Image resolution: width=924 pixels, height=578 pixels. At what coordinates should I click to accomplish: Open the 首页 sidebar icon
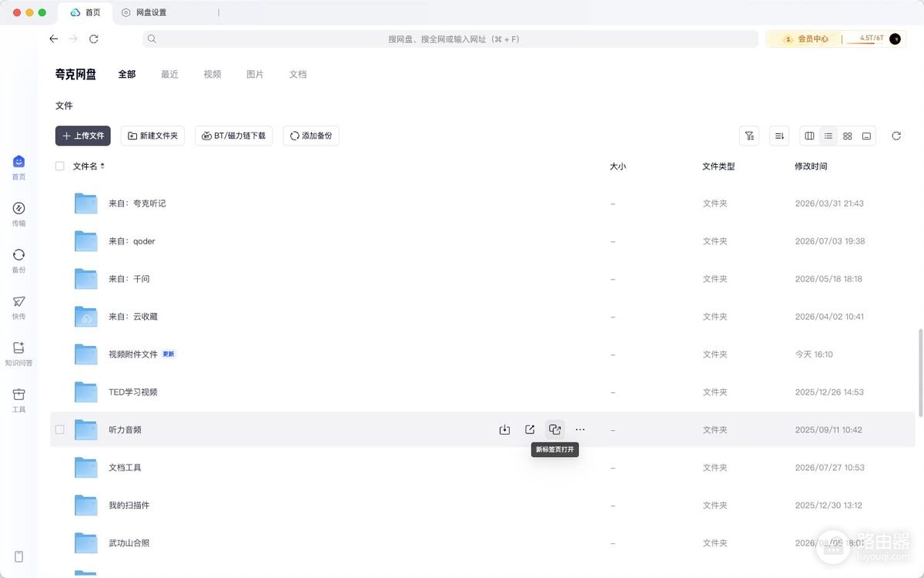(18, 166)
